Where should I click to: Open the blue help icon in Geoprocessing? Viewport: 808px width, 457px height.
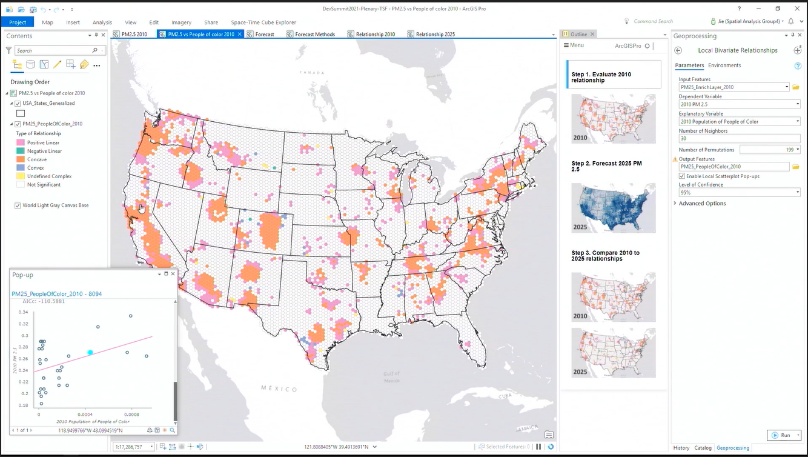798,65
